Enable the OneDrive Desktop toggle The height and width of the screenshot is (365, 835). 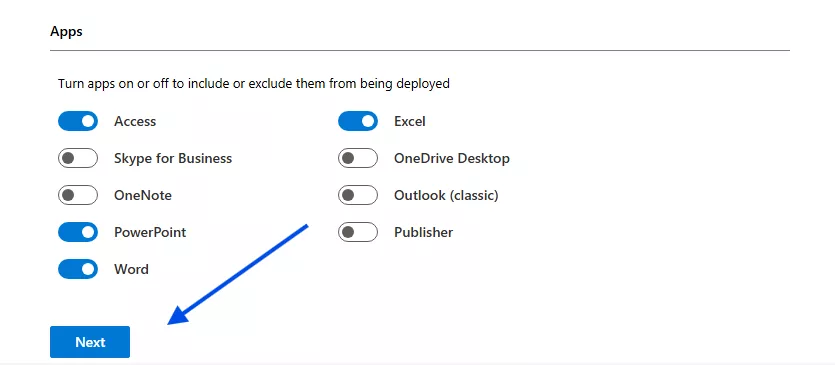(358, 158)
